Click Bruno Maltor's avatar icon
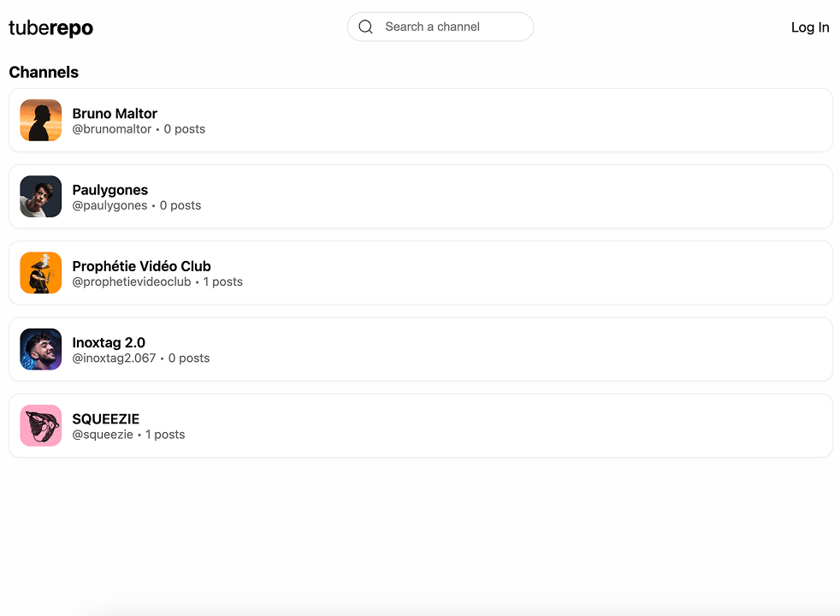The width and height of the screenshot is (840, 616). tap(40, 120)
